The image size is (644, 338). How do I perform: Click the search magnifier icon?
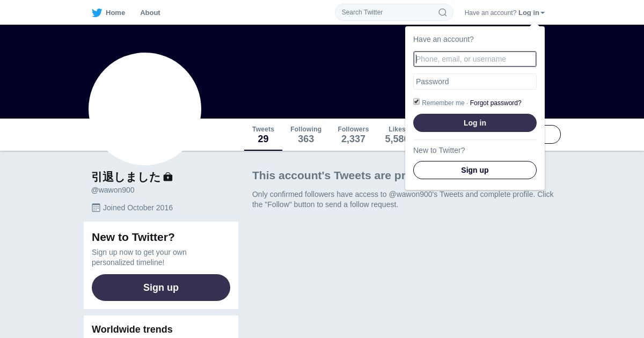443,12
